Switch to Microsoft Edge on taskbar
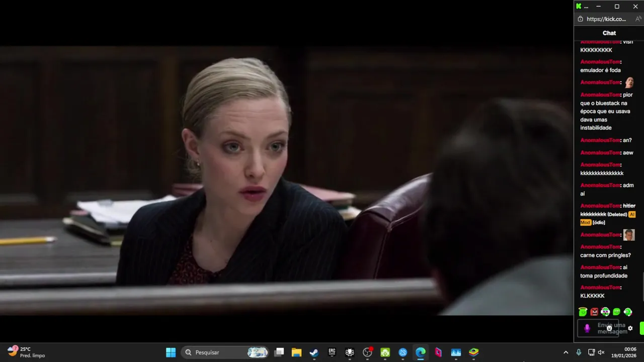 [421, 352]
